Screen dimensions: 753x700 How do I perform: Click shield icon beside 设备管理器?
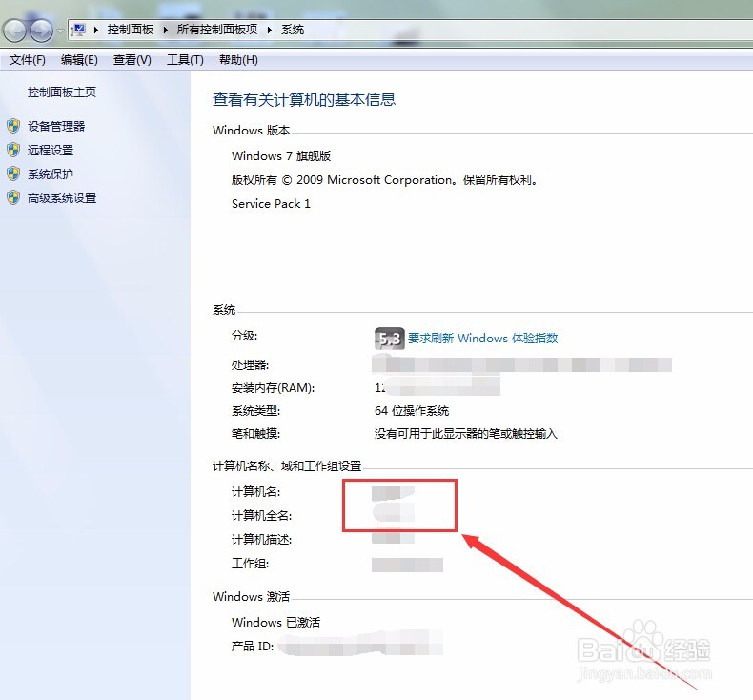point(13,126)
